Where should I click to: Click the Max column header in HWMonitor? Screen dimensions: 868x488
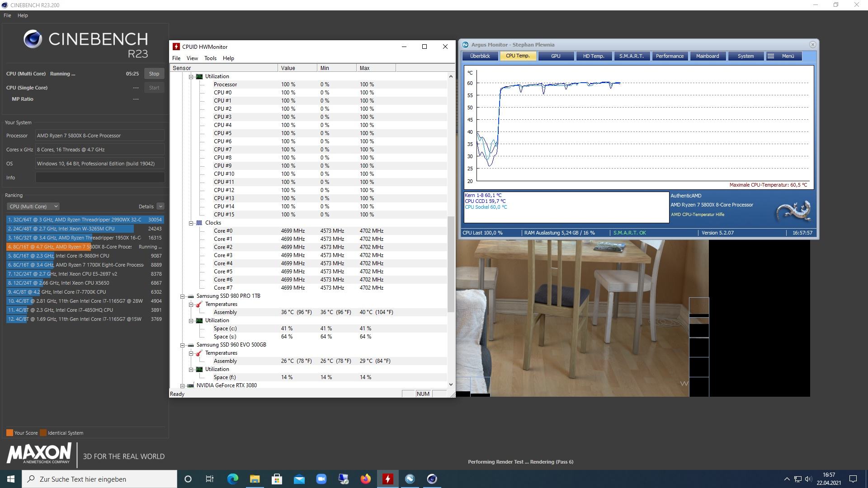click(376, 68)
